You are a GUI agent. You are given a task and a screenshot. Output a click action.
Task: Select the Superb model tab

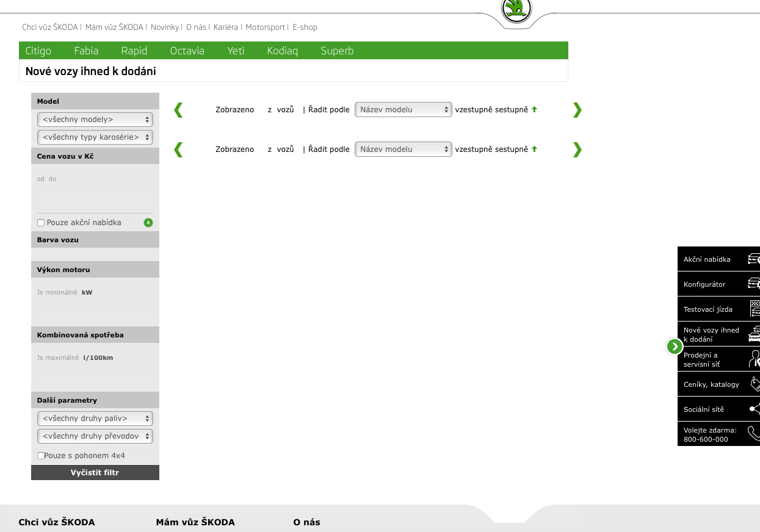[337, 51]
